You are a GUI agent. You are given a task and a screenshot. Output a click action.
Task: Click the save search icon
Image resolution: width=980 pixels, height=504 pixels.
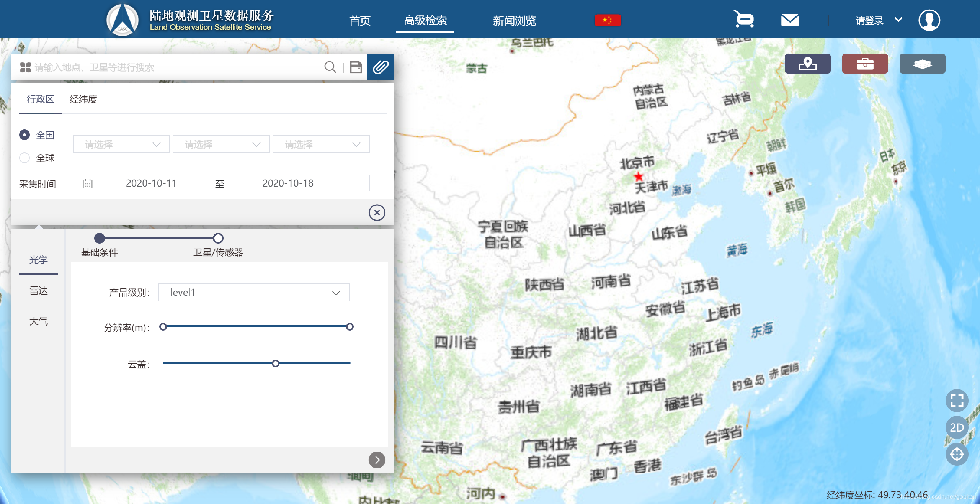coord(356,67)
